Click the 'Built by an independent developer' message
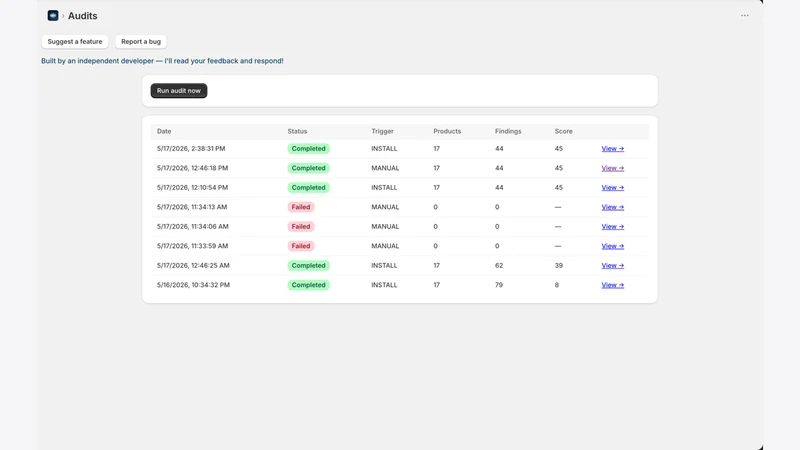Viewport: 800px width, 450px height. [162, 61]
